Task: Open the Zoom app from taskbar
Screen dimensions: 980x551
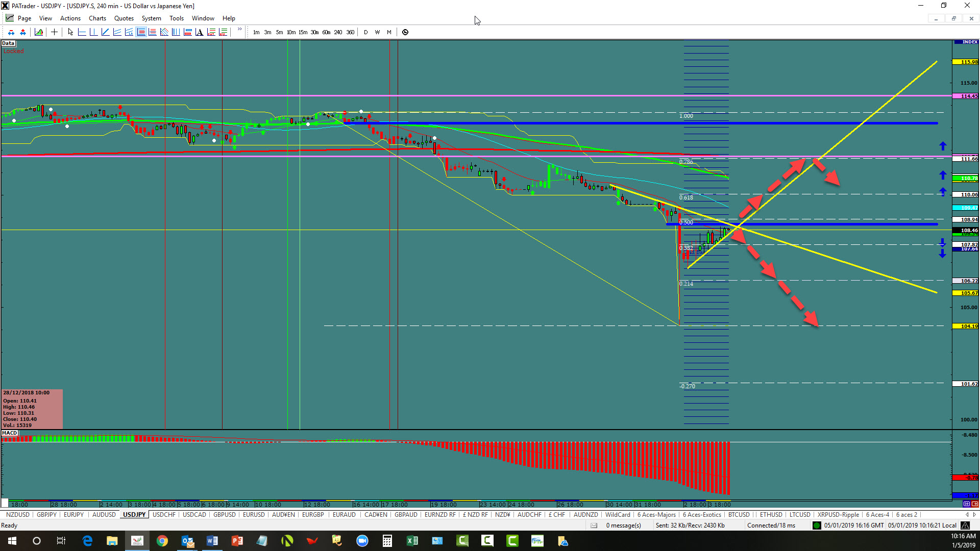Action: point(362,541)
